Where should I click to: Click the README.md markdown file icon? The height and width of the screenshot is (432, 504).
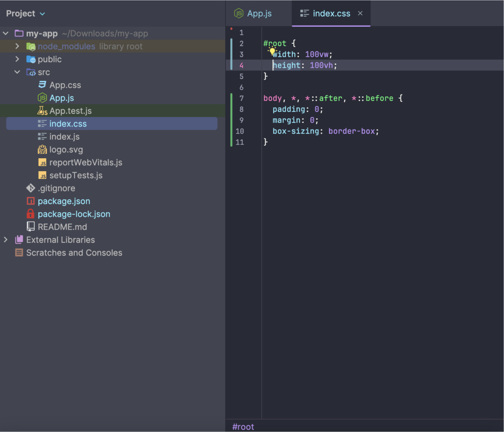click(x=31, y=227)
